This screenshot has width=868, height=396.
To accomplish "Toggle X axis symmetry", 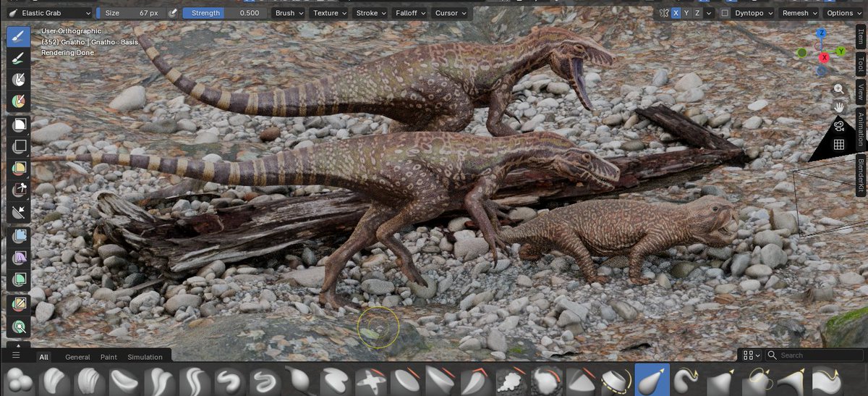I will pyautogui.click(x=676, y=13).
